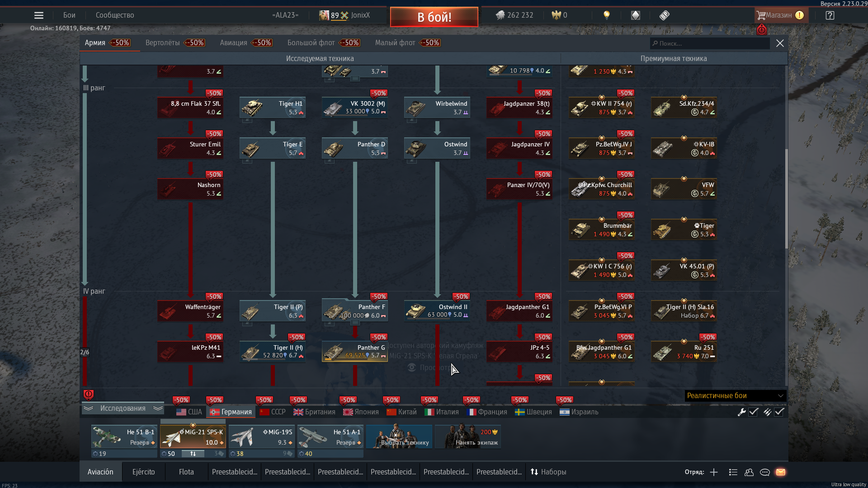Viewport: 868px width, 488px height.
Task: Select the MiG-19S crew slot
Action: [262, 436]
